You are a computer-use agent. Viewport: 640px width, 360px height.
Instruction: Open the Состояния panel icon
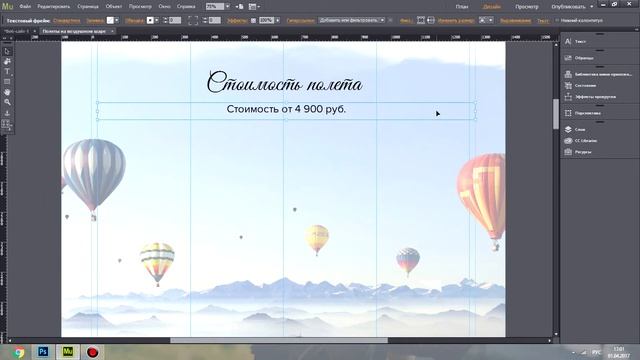[x=568, y=85]
